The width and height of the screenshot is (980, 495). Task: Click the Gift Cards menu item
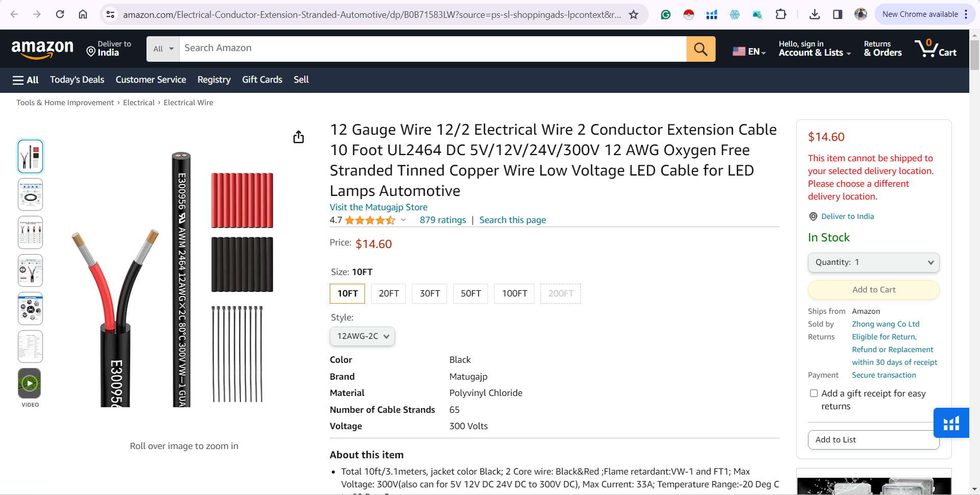pos(262,80)
